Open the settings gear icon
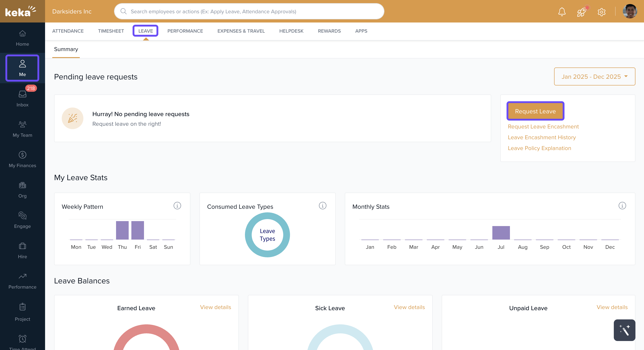644x350 pixels. pyautogui.click(x=601, y=12)
